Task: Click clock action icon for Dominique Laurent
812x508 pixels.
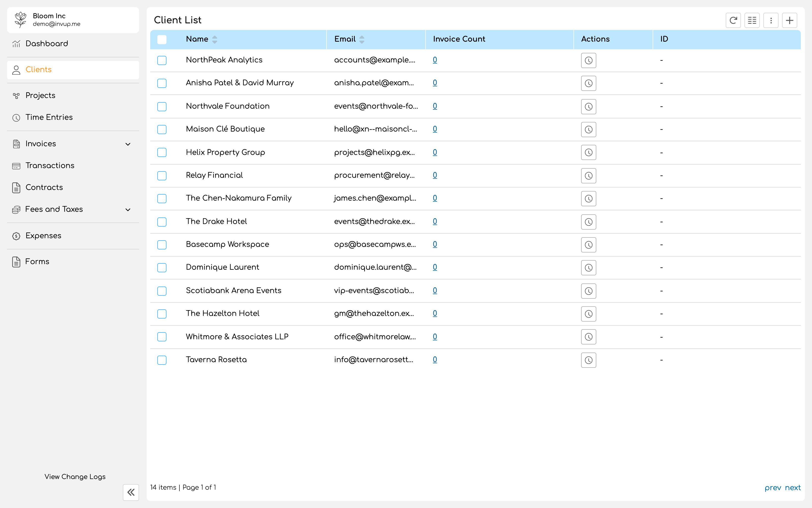Action: (588, 268)
